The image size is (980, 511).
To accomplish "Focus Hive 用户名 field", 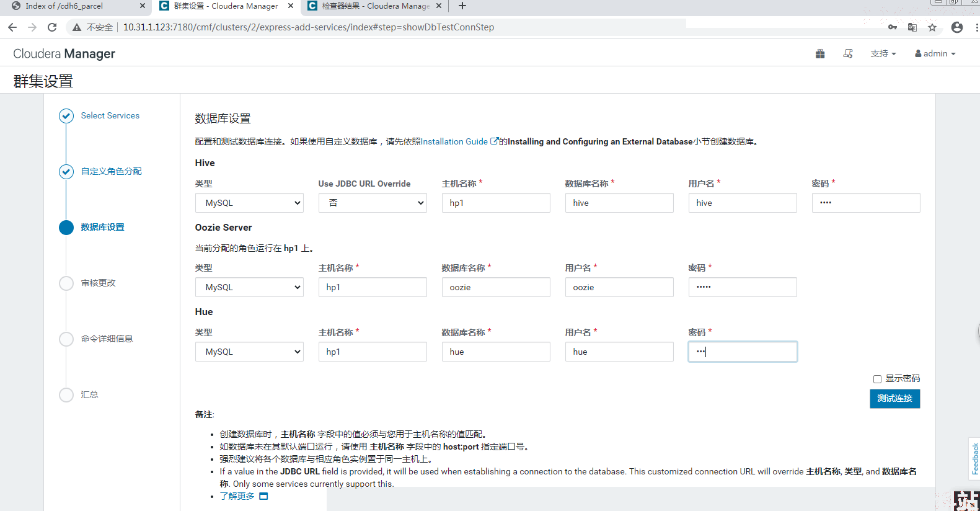I will pyautogui.click(x=743, y=203).
